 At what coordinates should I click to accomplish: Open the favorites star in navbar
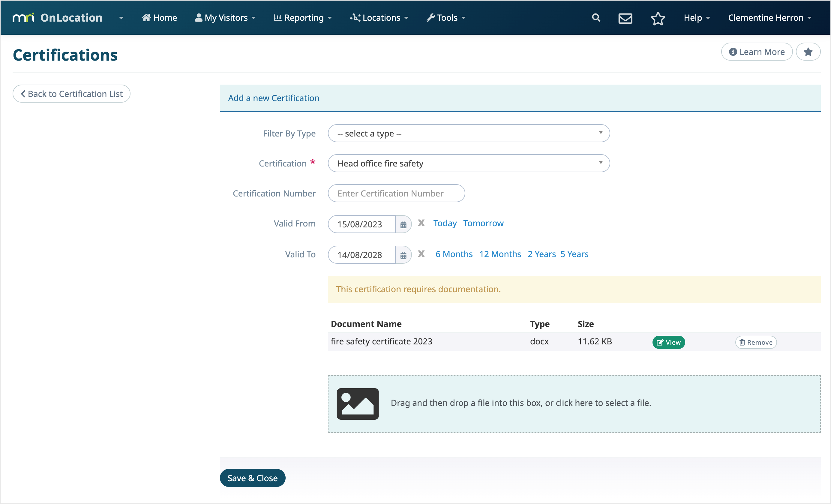click(x=658, y=18)
